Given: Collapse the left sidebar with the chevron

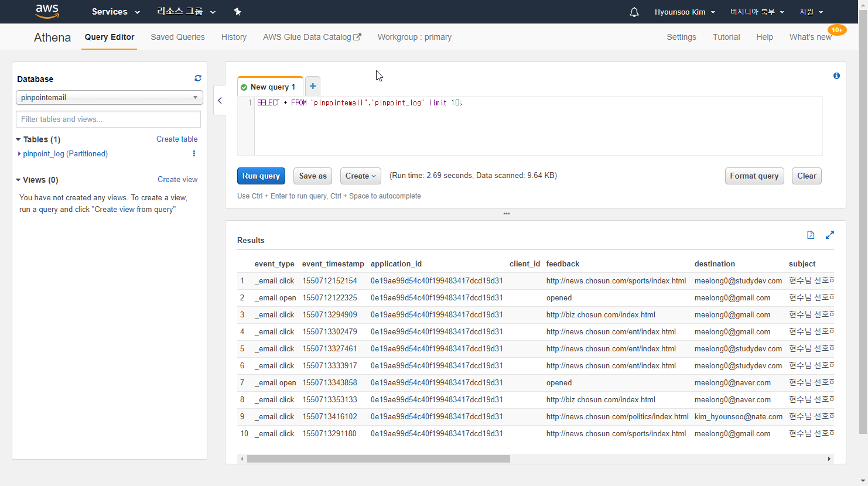Looking at the screenshot, I should point(220,100).
